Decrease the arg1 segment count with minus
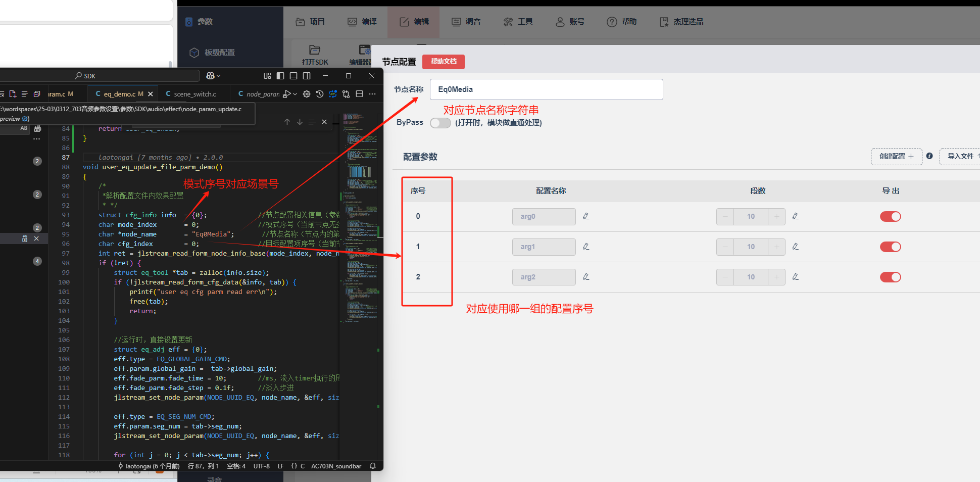 725,247
